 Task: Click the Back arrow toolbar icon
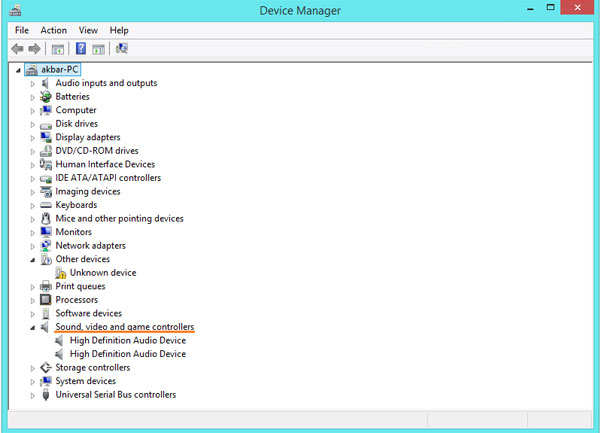pyautogui.click(x=17, y=49)
